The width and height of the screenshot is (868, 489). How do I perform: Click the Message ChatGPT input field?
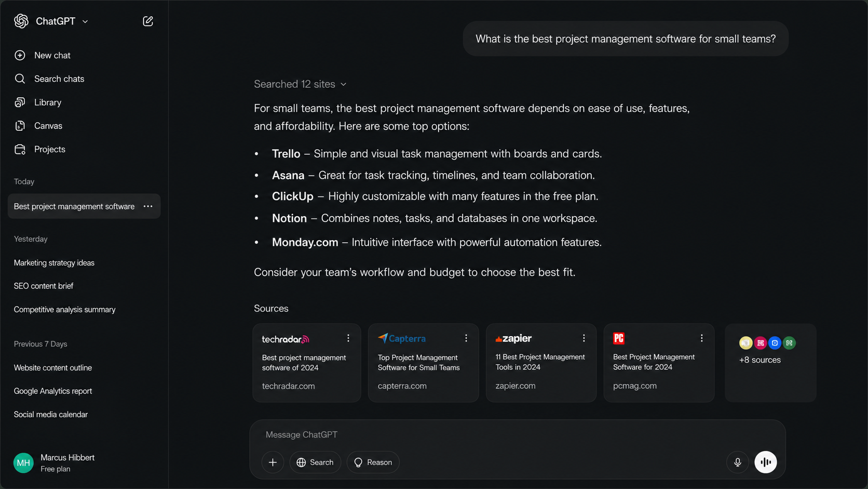point(517,434)
